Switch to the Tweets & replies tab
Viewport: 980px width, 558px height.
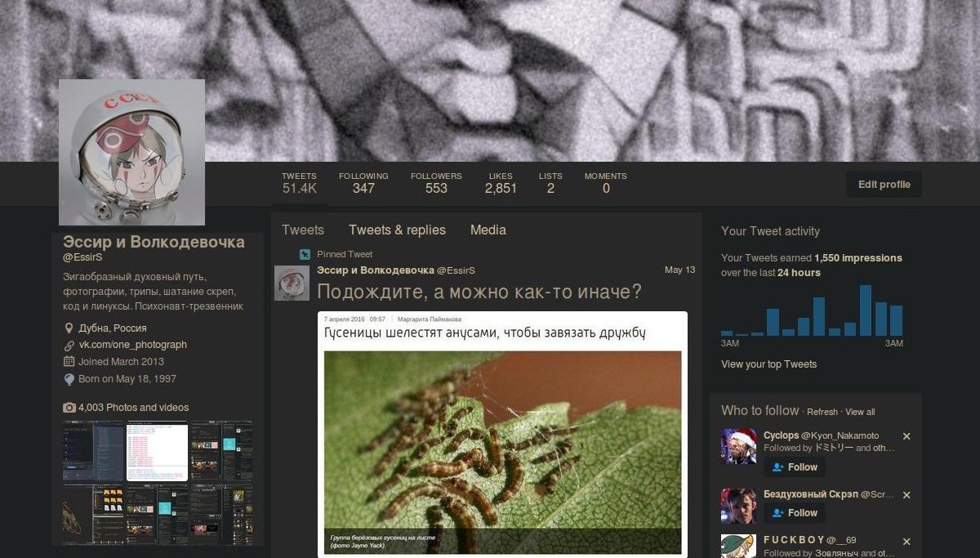point(397,230)
